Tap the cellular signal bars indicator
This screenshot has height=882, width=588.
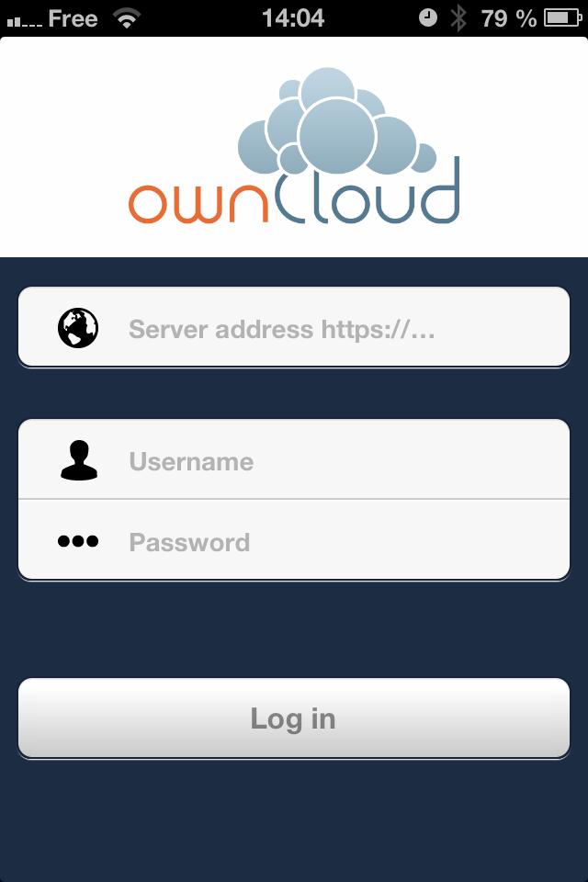click(24, 22)
